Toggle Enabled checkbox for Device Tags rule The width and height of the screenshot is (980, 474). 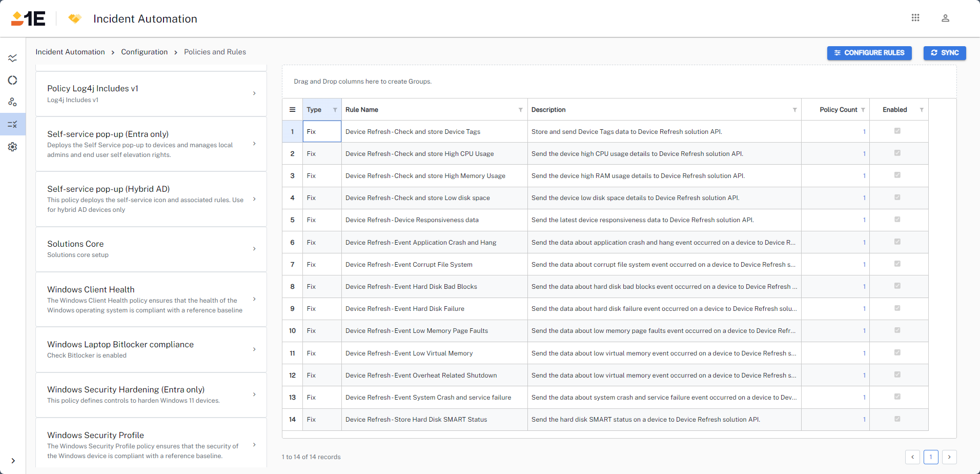click(897, 131)
